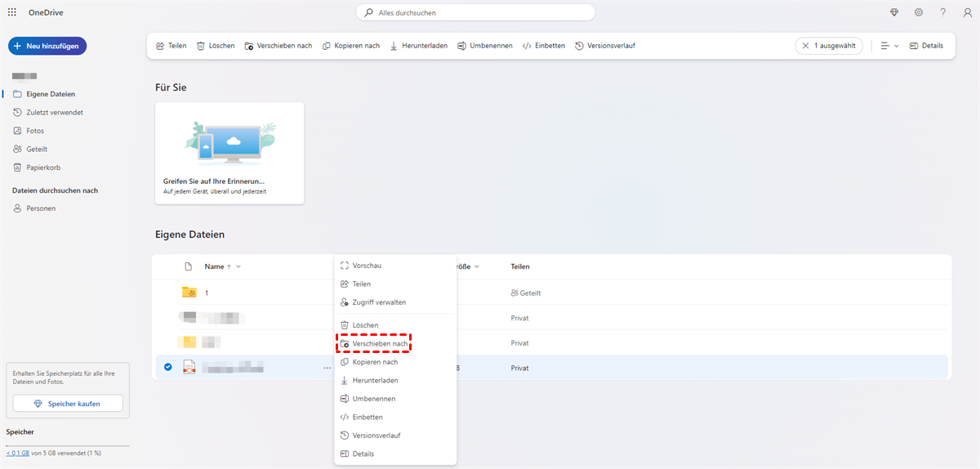Open the app launcher grid icon
Screen dimensions: 980x469
coord(12,12)
